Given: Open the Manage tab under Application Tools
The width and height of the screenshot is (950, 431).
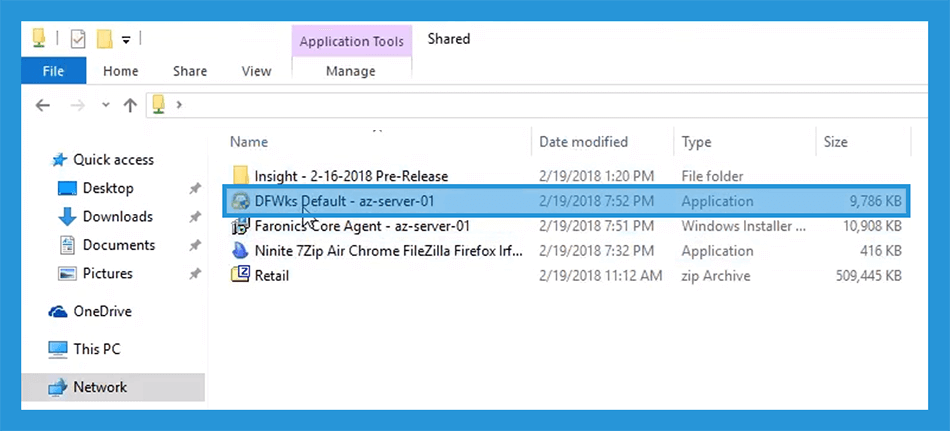Looking at the screenshot, I should (351, 71).
